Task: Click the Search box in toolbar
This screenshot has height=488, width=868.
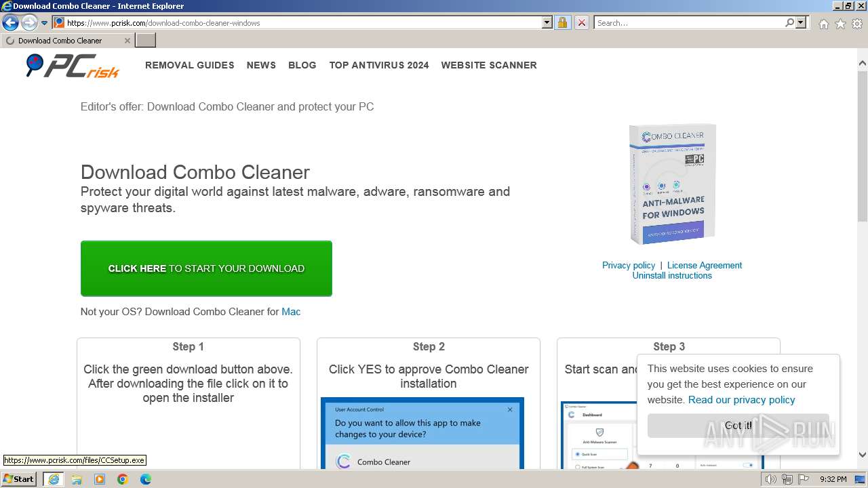Action: coord(689,22)
